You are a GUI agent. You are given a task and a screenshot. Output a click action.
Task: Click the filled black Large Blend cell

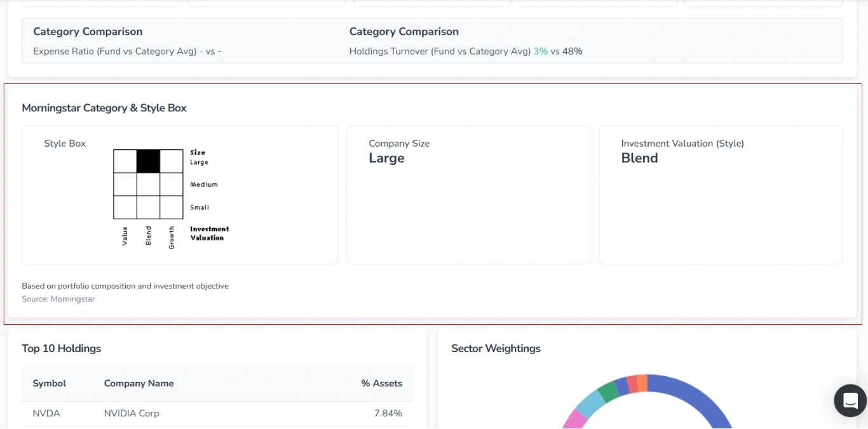[148, 161]
